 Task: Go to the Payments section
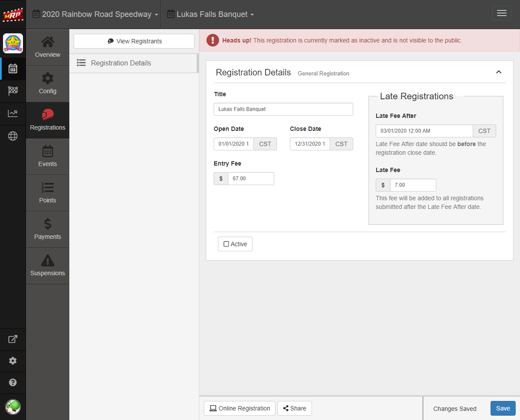coord(48,230)
